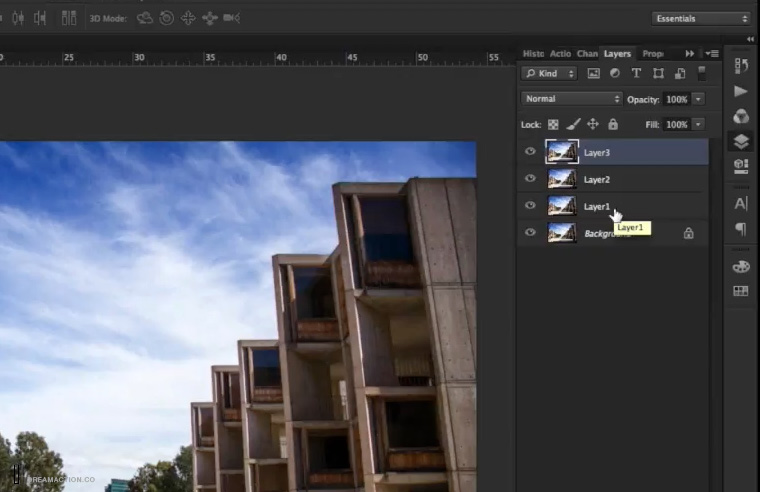
Task: Select the 3D pan mode icon
Action: coord(188,18)
